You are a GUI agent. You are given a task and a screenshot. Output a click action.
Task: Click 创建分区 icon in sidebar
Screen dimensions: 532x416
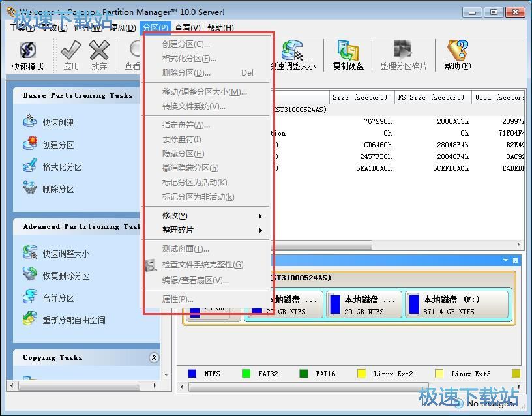(x=30, y=143)
